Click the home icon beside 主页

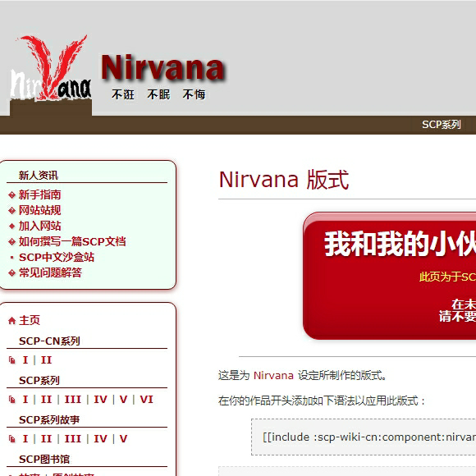coord(11,321)
